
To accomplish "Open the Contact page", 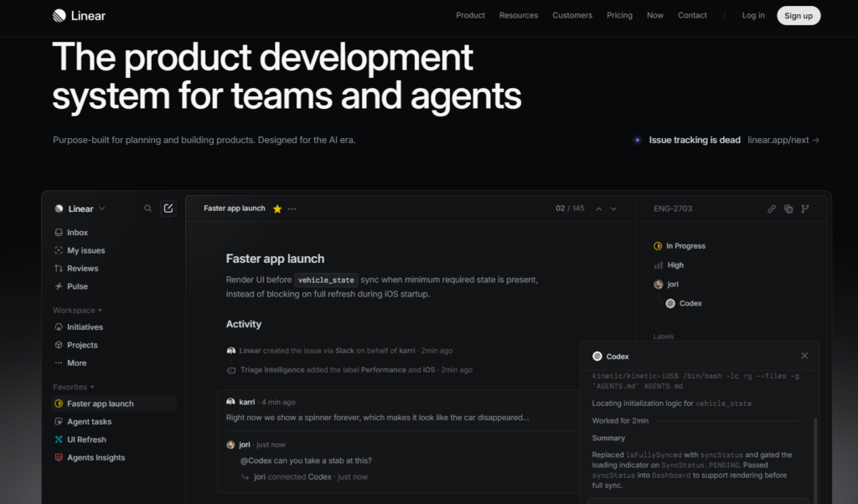I will click(x=692, y=15).
